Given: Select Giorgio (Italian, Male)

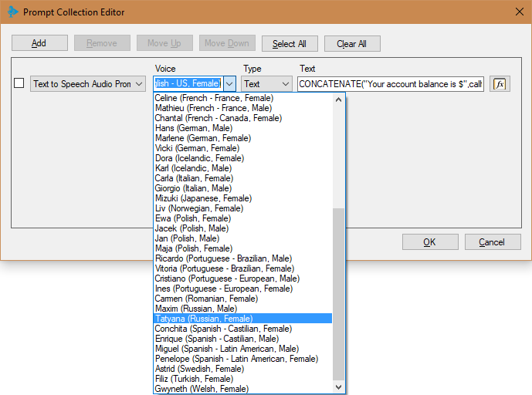Looking at the screenshot, I should (243, 188).
